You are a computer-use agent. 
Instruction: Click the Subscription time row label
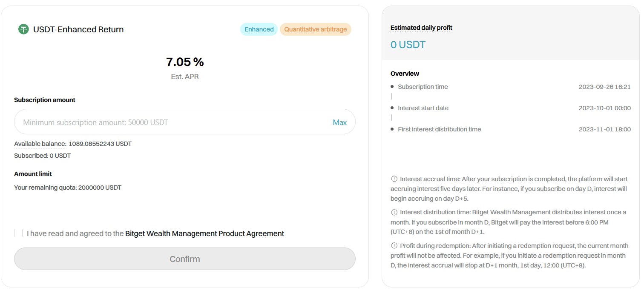pyautogui.click(x=423, y=87)
